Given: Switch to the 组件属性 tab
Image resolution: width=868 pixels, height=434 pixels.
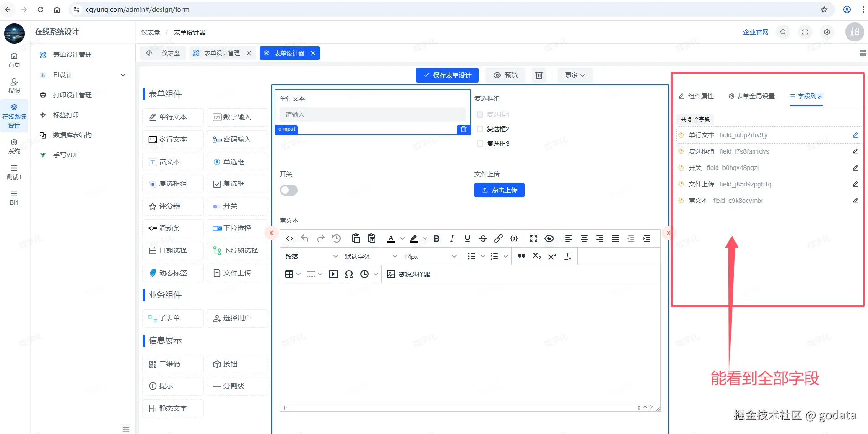Looking at the screenshot, I should coord(696,96).
